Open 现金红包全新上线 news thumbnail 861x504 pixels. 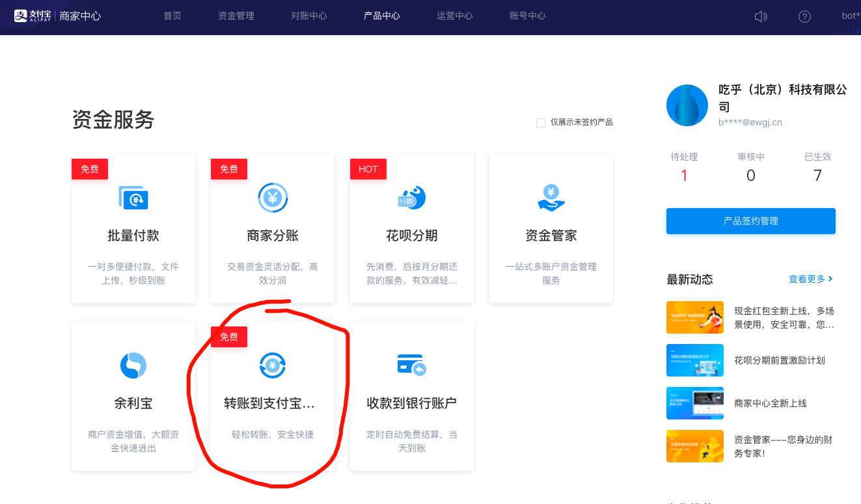pyautogui.click(x=695, y=317)
